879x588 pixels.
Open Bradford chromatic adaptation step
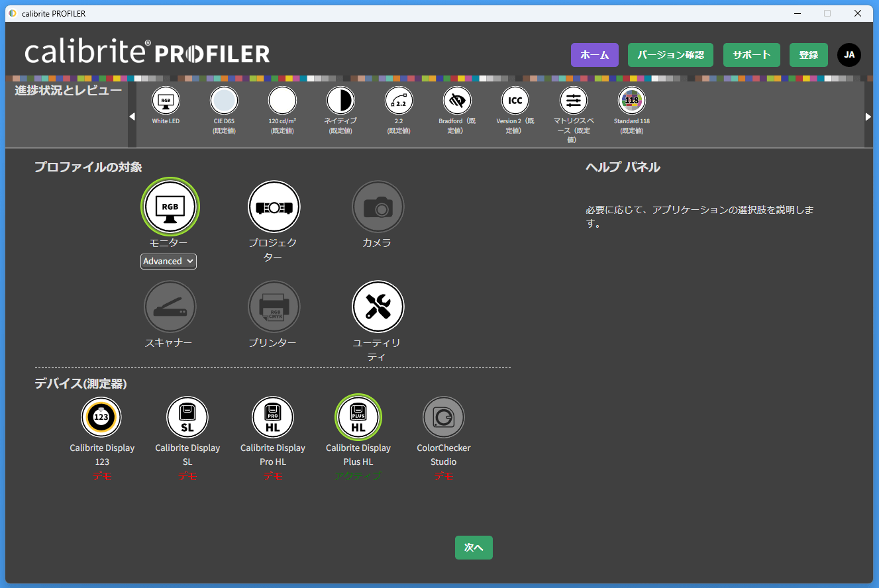pos(457,101)
